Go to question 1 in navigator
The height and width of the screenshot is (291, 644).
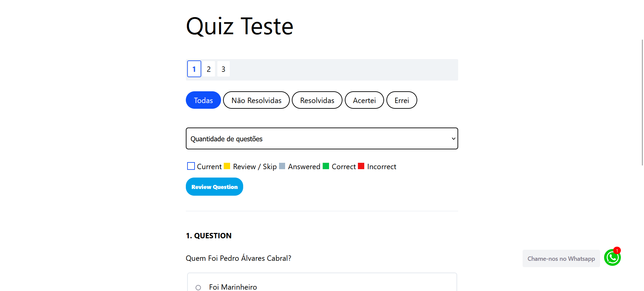(194, 69)
